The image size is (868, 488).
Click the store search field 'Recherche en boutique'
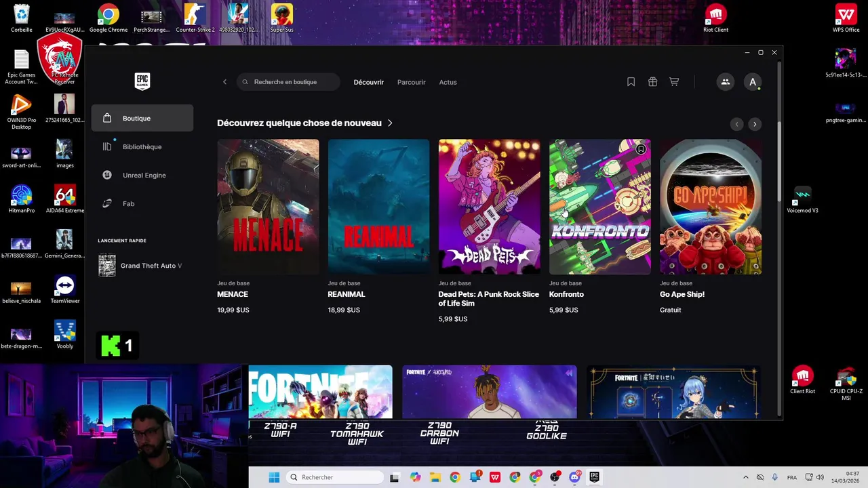[x=288, y=82]
